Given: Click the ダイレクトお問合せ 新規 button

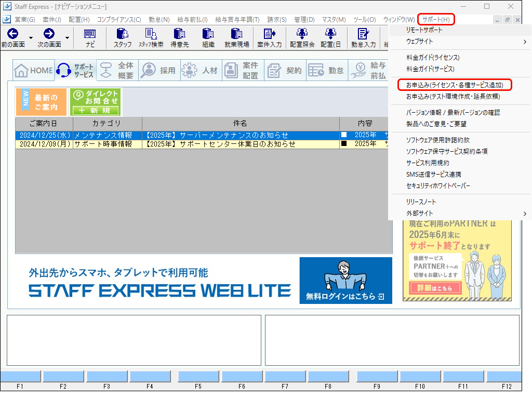Looking at the screenshot, I should tap(96, 102).
